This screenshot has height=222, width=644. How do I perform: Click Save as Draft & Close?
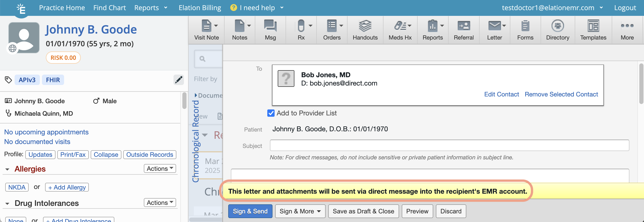click(363, 211)
